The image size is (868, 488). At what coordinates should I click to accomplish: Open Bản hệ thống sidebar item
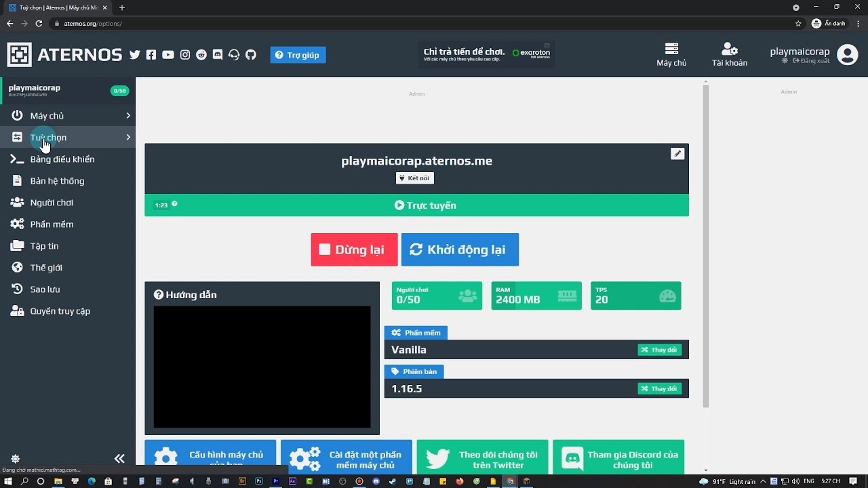(x=68, y=181)
